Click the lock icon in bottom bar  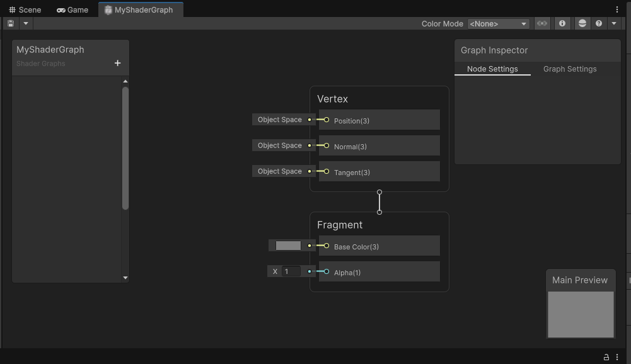[x=606, y=357]
